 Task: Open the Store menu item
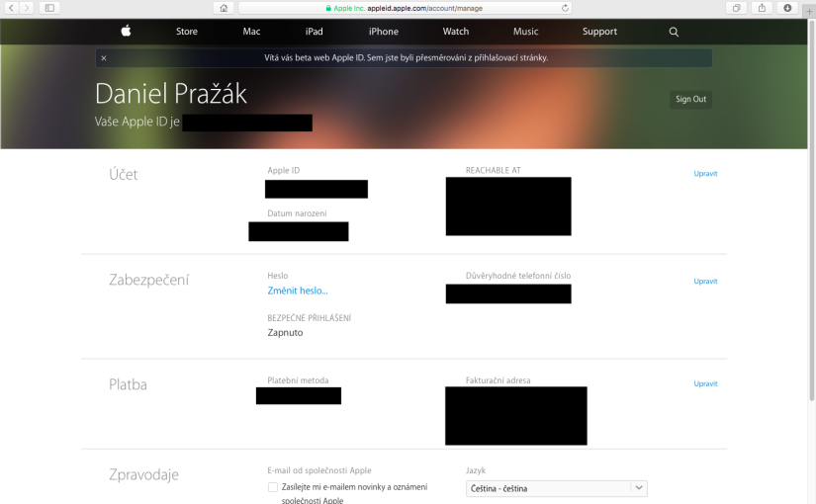[x=187, y=32]
